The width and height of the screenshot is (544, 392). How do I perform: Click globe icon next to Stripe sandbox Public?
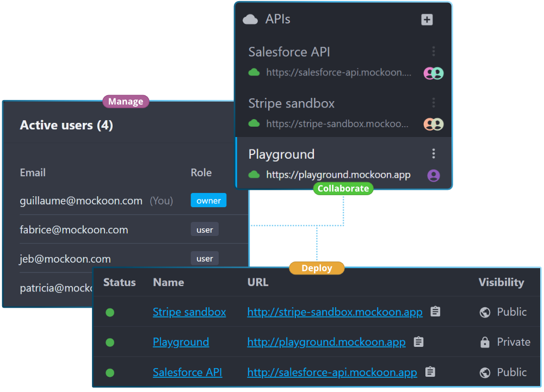point(485,312)
